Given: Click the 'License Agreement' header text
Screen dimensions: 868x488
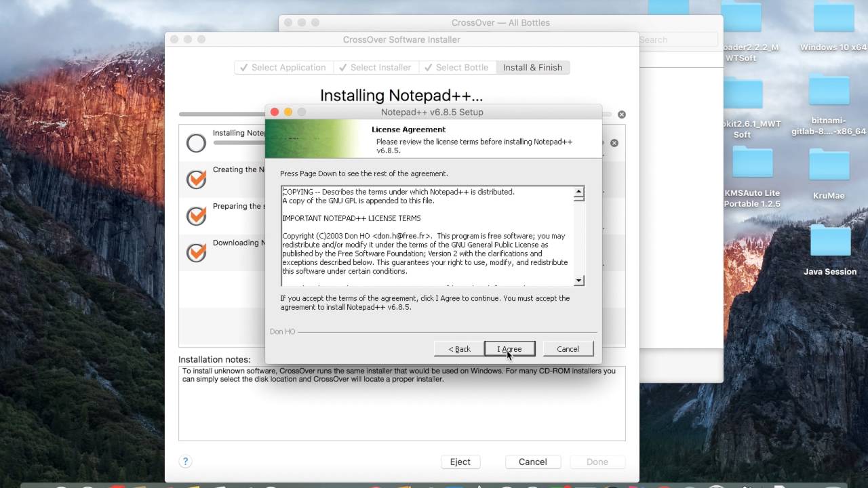Looking at the screenshot, I should click(408, 129).
